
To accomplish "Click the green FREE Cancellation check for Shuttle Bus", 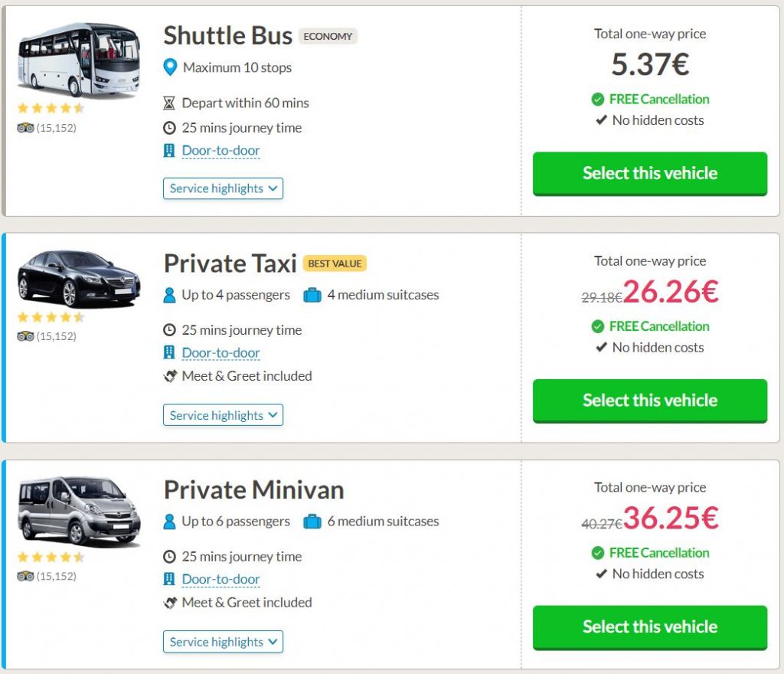I will [598, 100].
